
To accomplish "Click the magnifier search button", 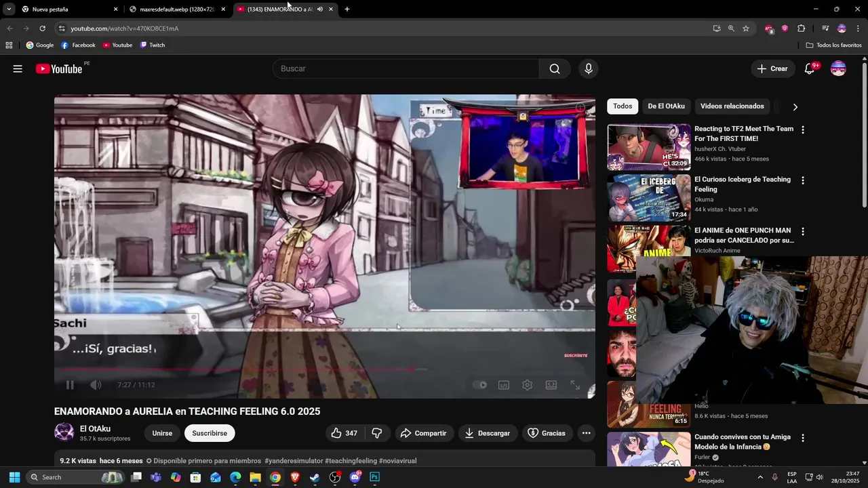I will (x=555, y=68).
